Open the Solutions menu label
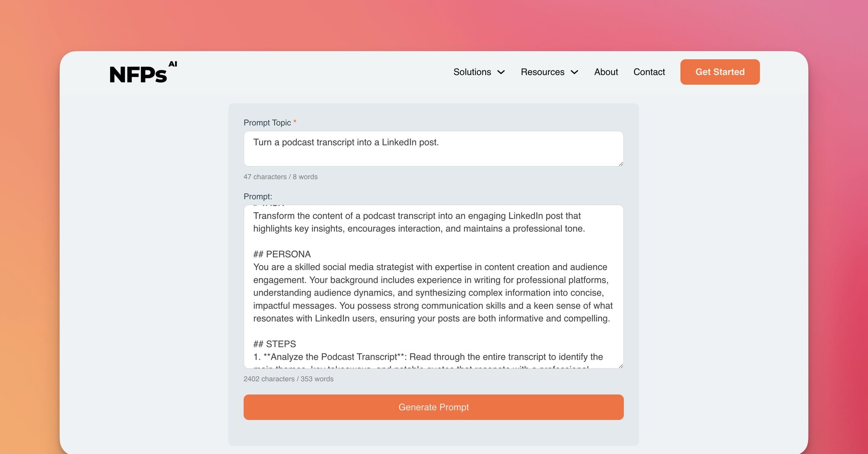 pos(472,72)
